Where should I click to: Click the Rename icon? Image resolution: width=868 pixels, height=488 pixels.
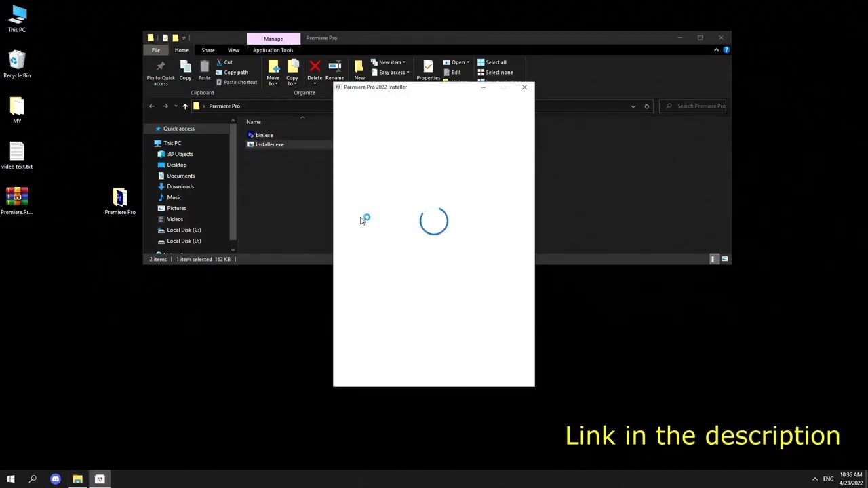[x=334, y=66]
